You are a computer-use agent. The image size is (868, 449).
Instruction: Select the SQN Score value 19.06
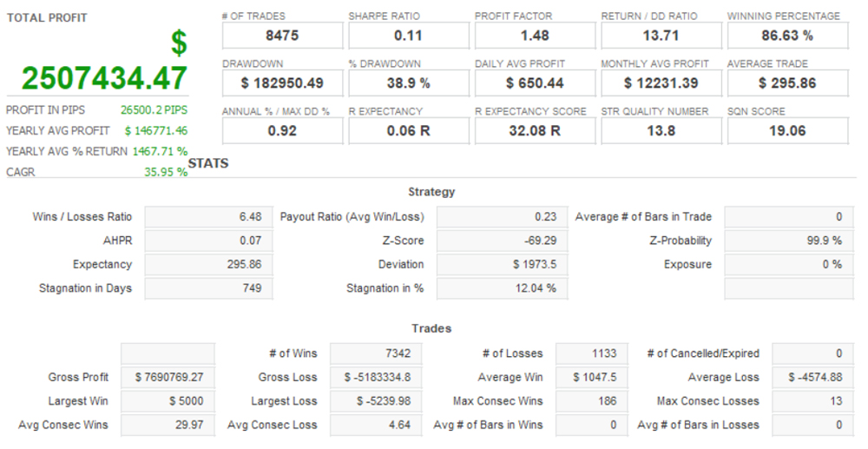coord(786,130)
